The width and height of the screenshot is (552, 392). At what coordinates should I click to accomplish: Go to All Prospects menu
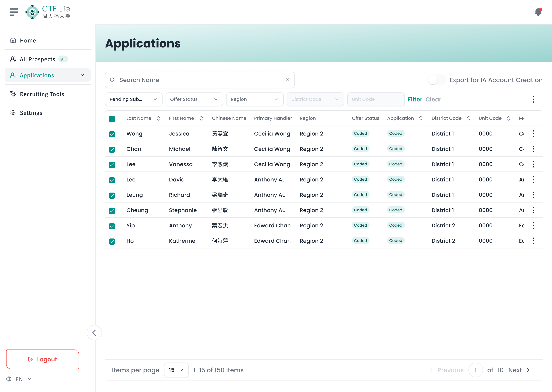click(x=37, y=59)
